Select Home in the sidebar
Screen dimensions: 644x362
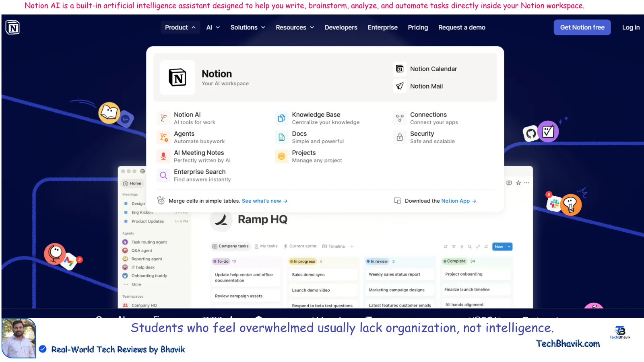coord(132,183)
